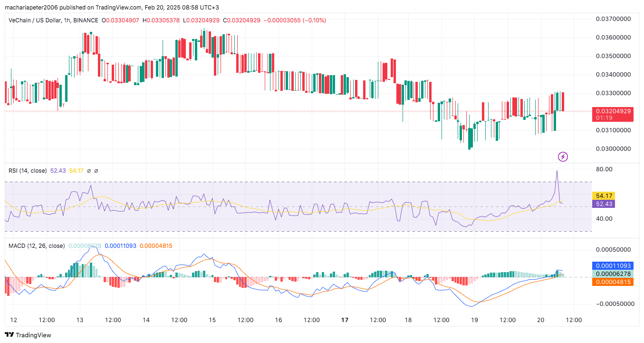Select the MACD (12, 26, close) indicator title
644x343 pixels.
(37, 246)
